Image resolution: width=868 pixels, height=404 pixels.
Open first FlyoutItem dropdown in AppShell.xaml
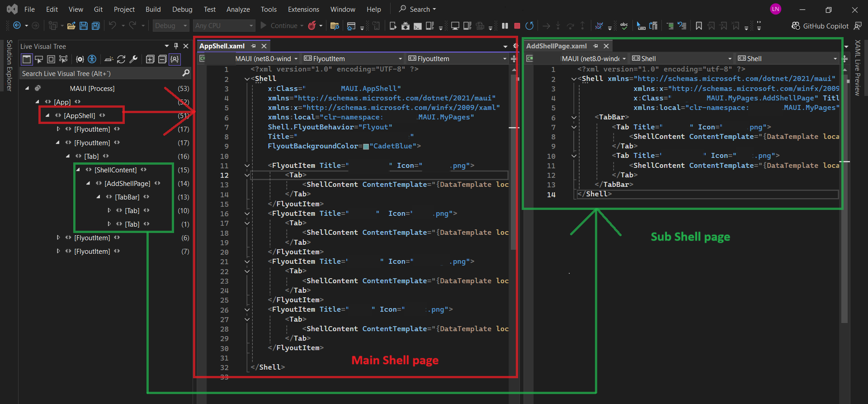(353, 59)
